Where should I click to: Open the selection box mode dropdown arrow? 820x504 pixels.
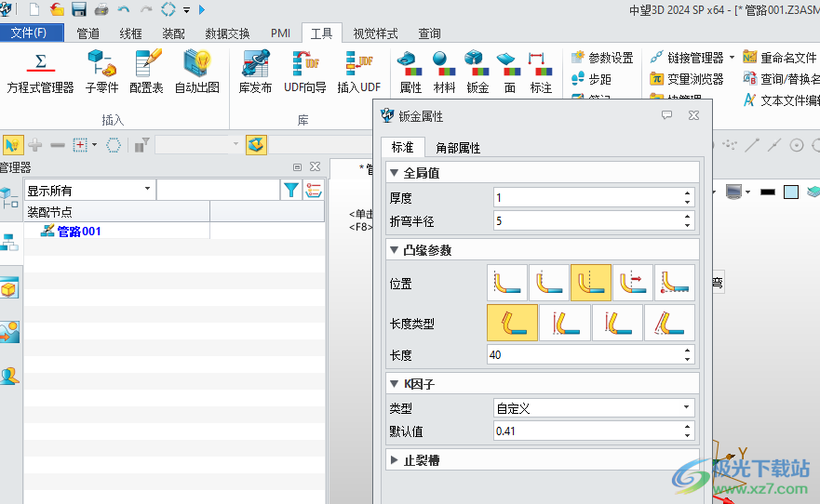95,145
